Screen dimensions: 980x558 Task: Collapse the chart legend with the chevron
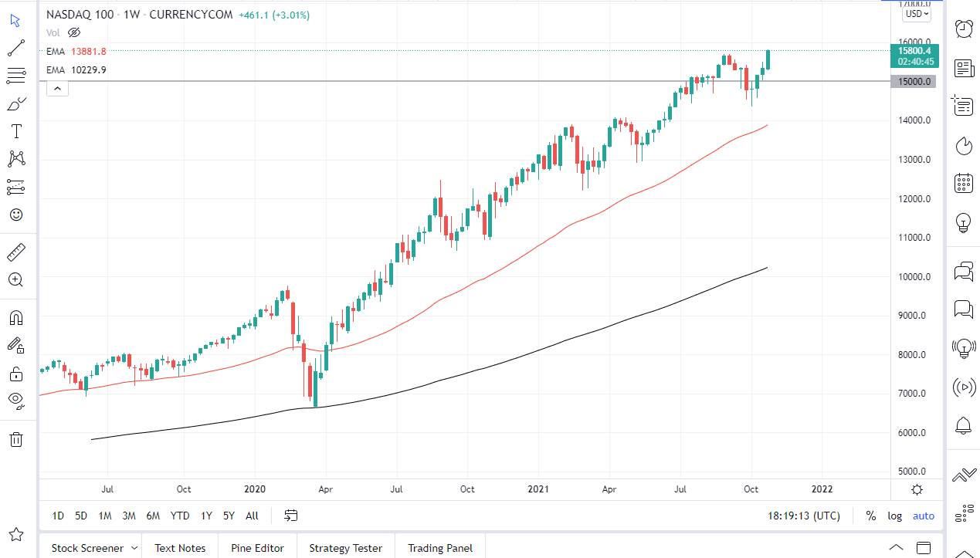(57, 87)
